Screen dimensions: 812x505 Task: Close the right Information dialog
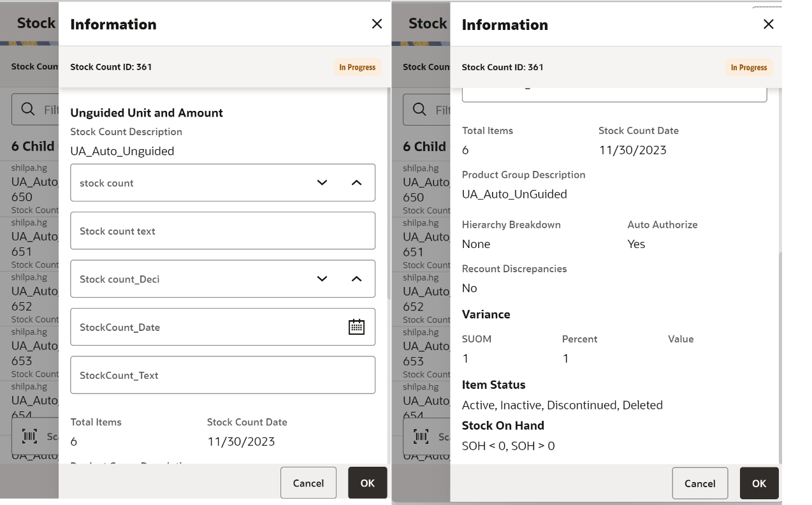(768, 24)
